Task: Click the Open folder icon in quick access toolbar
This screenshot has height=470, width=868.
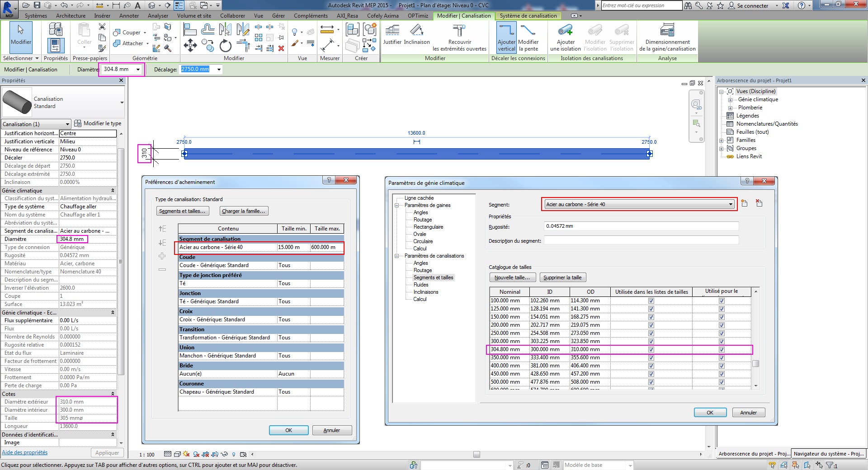Action: (26, 5)
